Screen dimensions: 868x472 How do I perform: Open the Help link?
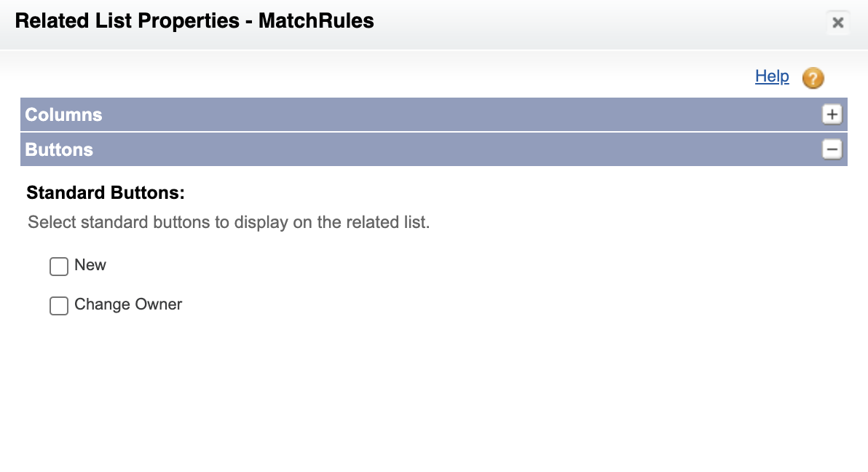pos(772,76)
